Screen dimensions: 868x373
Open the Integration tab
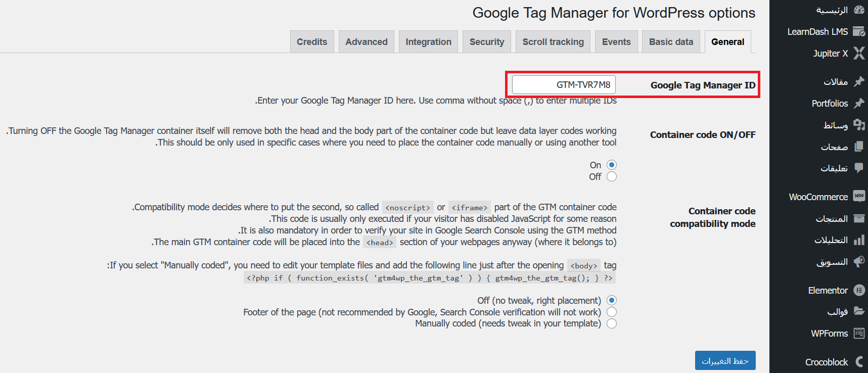coord(428,41)
